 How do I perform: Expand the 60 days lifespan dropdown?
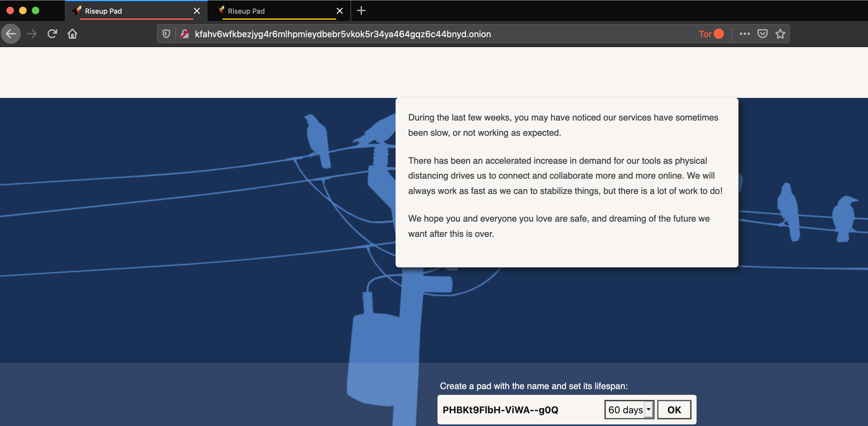(x=629, y=409)
